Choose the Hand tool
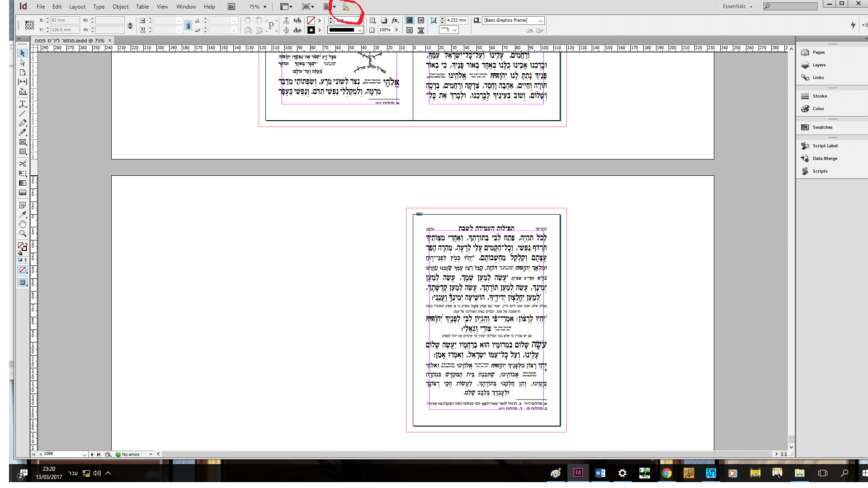 (23, 224)
